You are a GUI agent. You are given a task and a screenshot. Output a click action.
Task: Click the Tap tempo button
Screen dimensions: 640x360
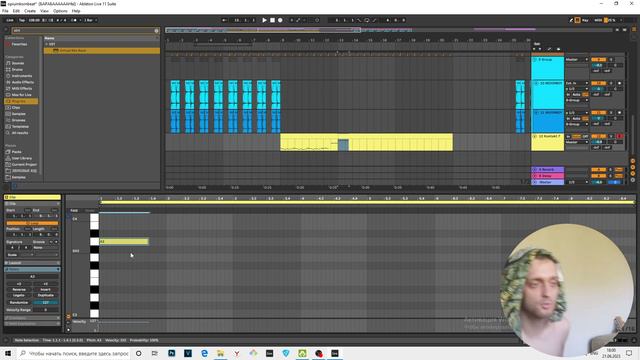[22, 20]
